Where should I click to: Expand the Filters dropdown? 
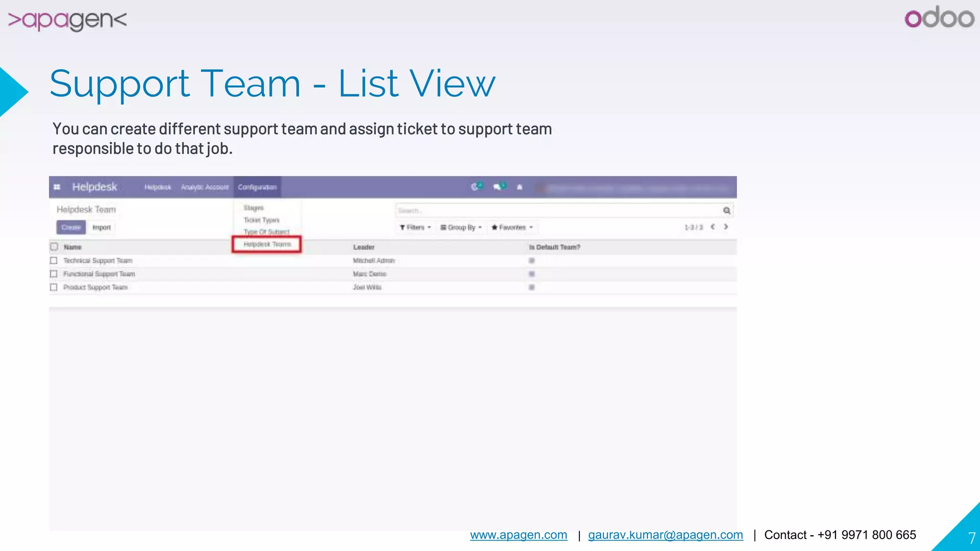(415, 228)
